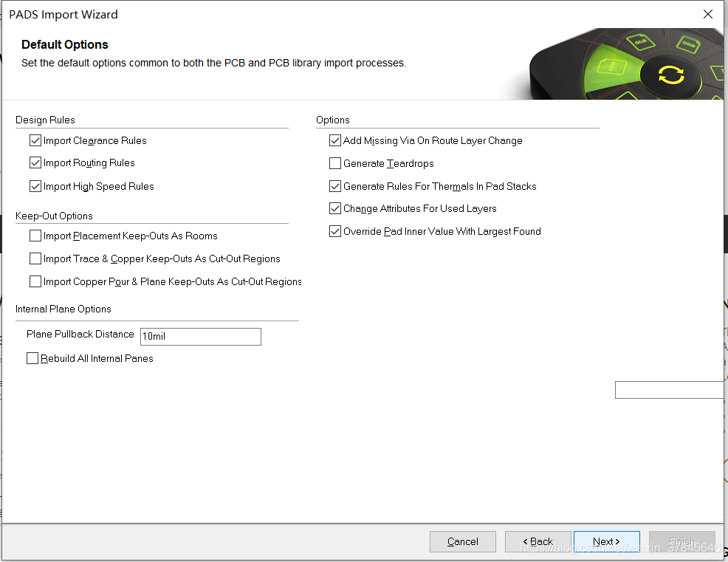Image resolution: width=728 pixels, height=562 pixels.
Task: Close the PADS Import Wizard window
Action: (x=707, y=14)
